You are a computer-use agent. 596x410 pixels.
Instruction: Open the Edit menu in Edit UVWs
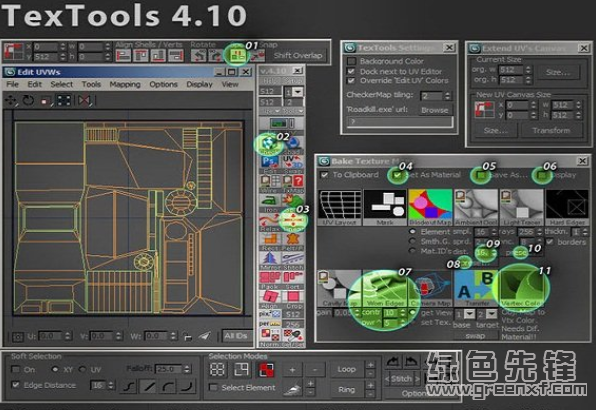point(34,84)
